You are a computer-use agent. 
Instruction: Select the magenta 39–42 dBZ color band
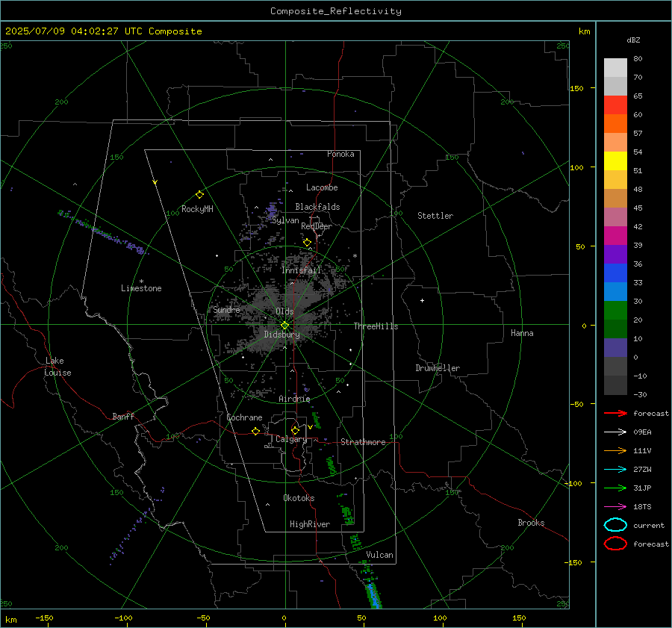615,235
